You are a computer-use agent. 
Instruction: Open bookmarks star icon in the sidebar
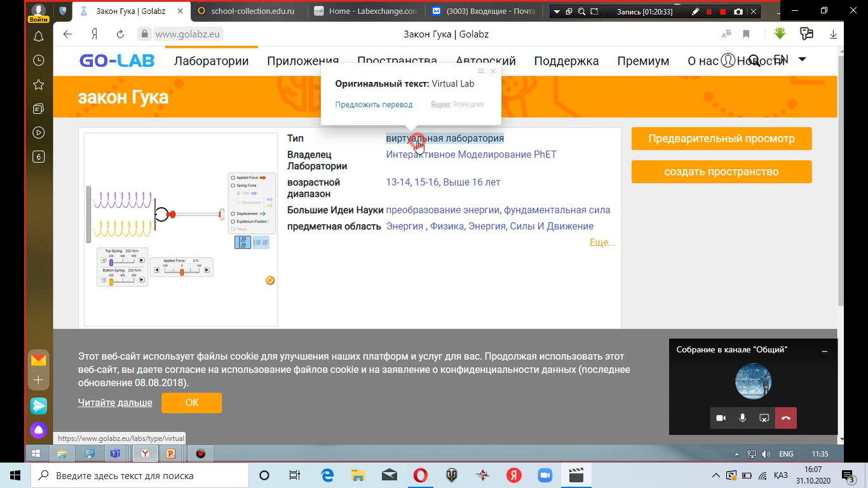38,85
